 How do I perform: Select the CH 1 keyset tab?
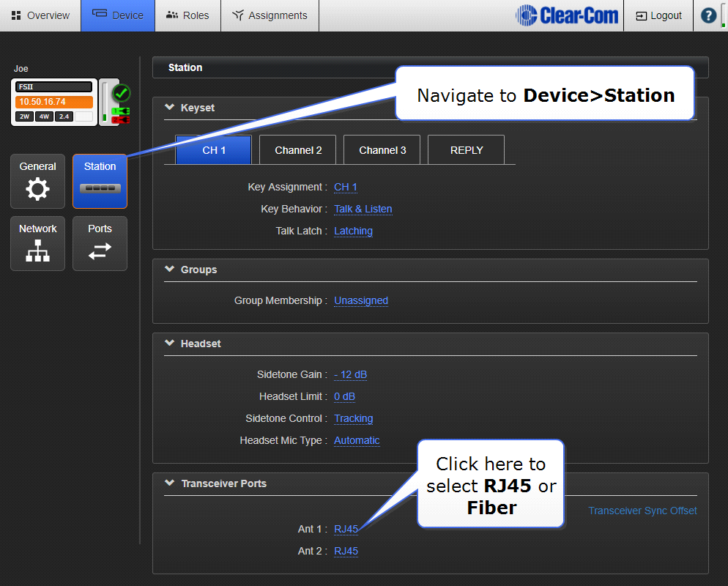click(214, 150)
